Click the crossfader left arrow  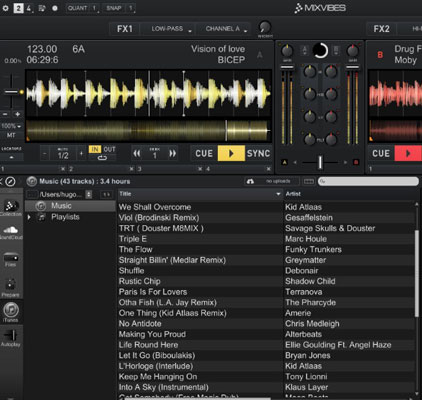pos(295,162)
